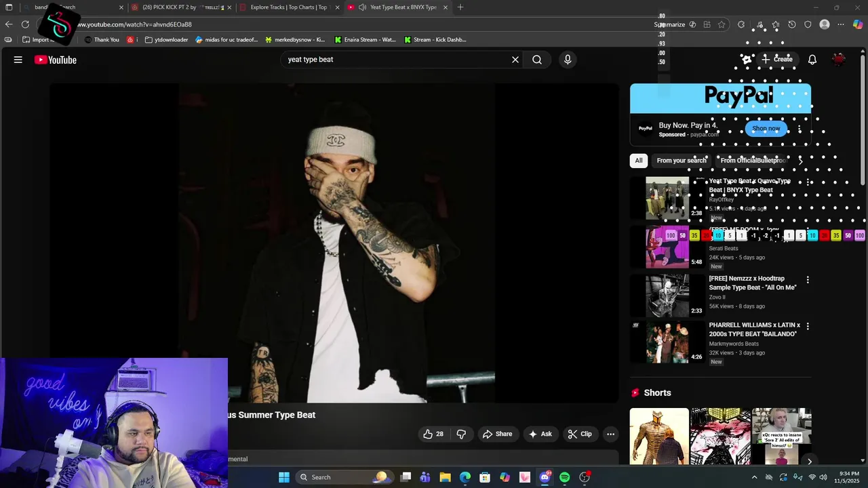The image size is (868, 488).
Task: Open the first Shorts thumbnail with golden figure
Action: tap(659, 436)
